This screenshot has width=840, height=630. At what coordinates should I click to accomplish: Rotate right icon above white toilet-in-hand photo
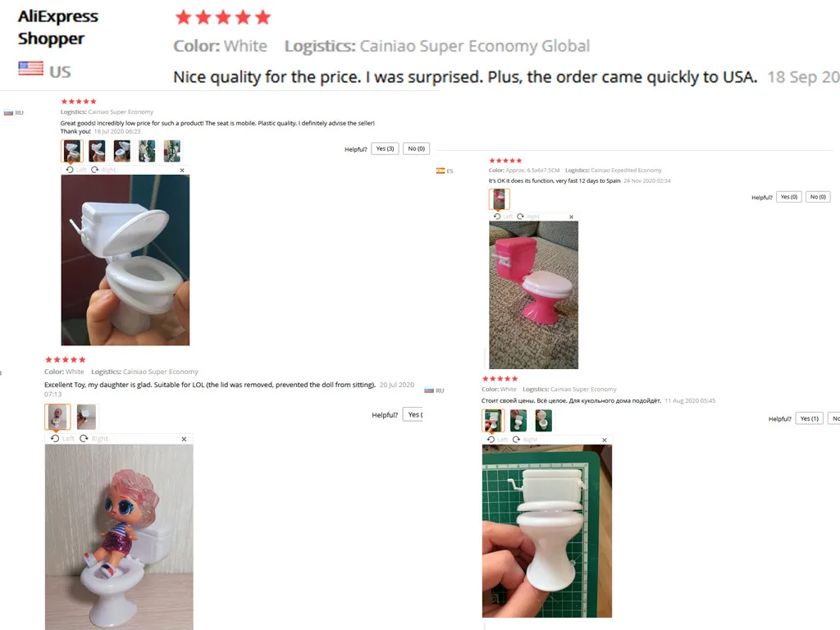point(95,170)
